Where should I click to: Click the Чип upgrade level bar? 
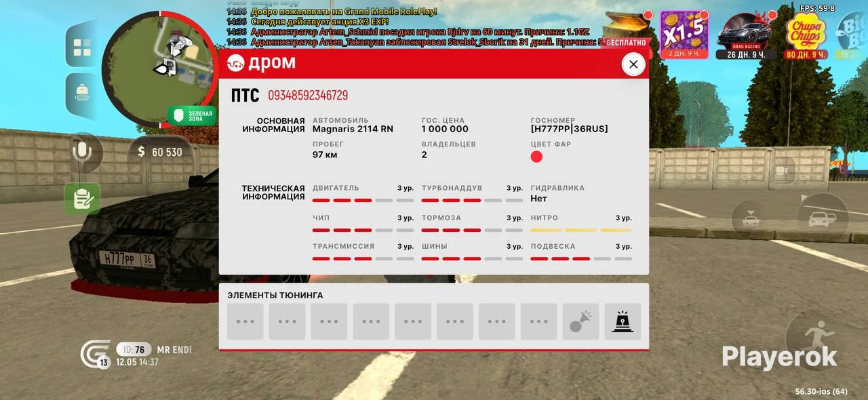[x=363, y=230]
